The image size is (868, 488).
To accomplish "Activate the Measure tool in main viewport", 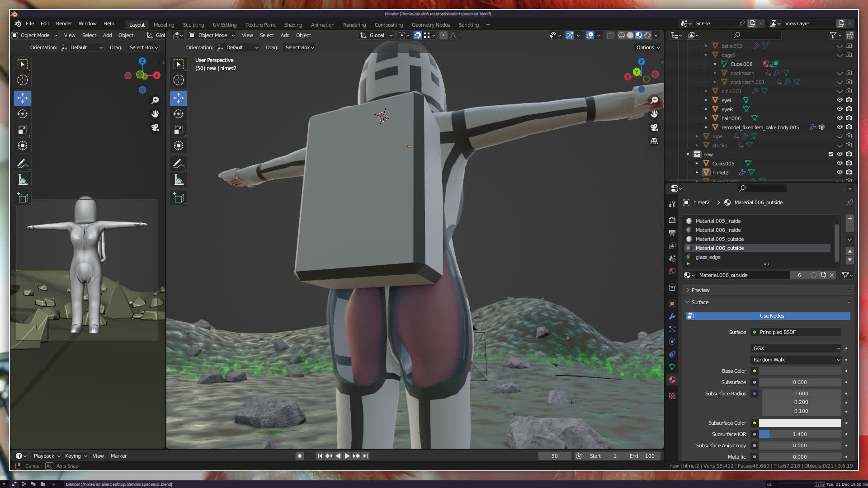I will point(179,180).
